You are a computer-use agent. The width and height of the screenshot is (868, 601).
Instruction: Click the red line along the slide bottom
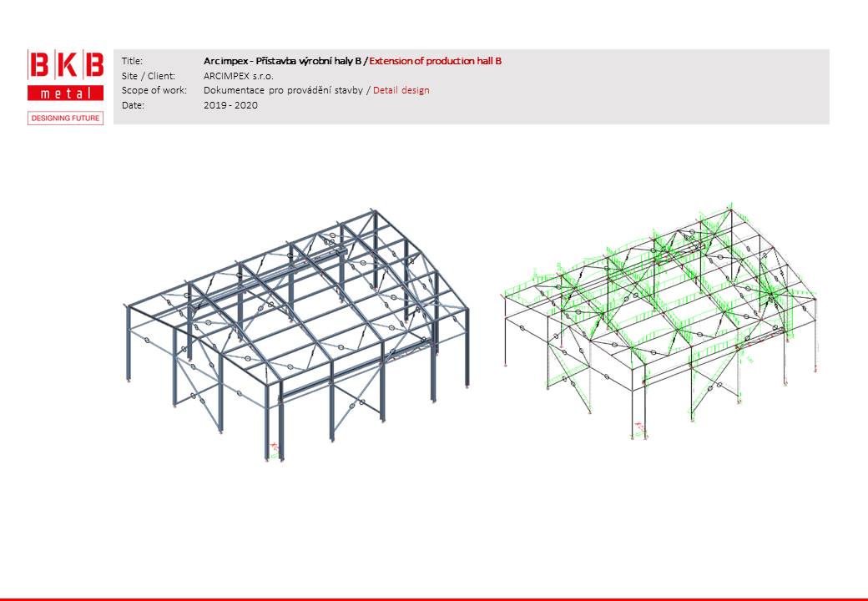click(x=434, y=598)
